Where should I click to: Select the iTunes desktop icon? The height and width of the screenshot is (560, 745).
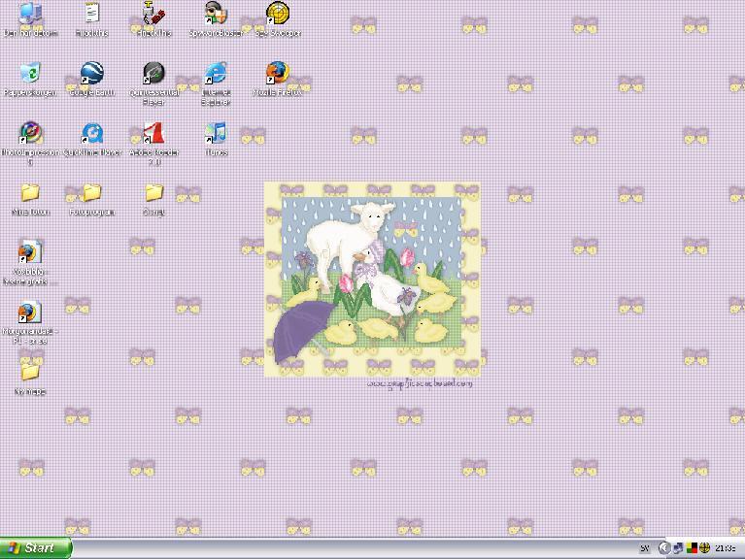tap(216, 133)
